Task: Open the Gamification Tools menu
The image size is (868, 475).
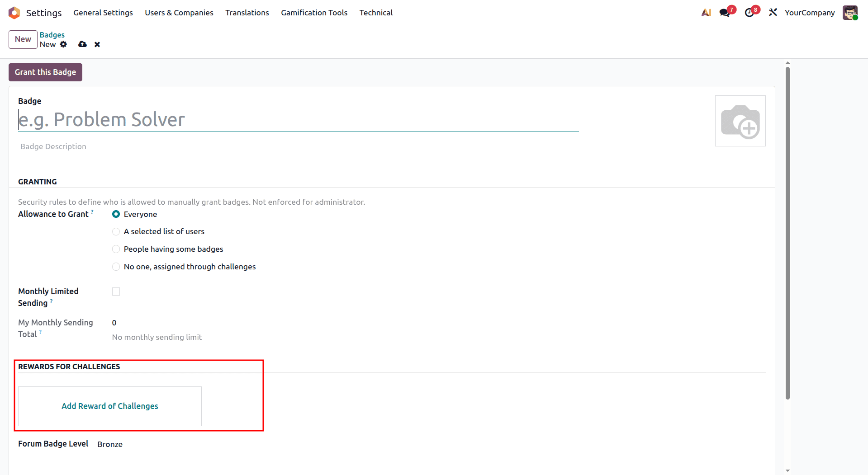Action: [x=314, y=13]
